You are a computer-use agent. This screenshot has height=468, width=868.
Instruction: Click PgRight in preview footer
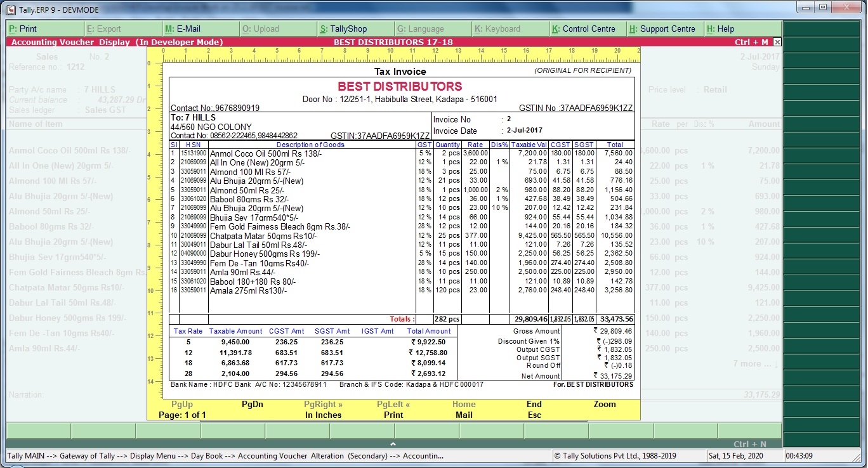[323, 405]
